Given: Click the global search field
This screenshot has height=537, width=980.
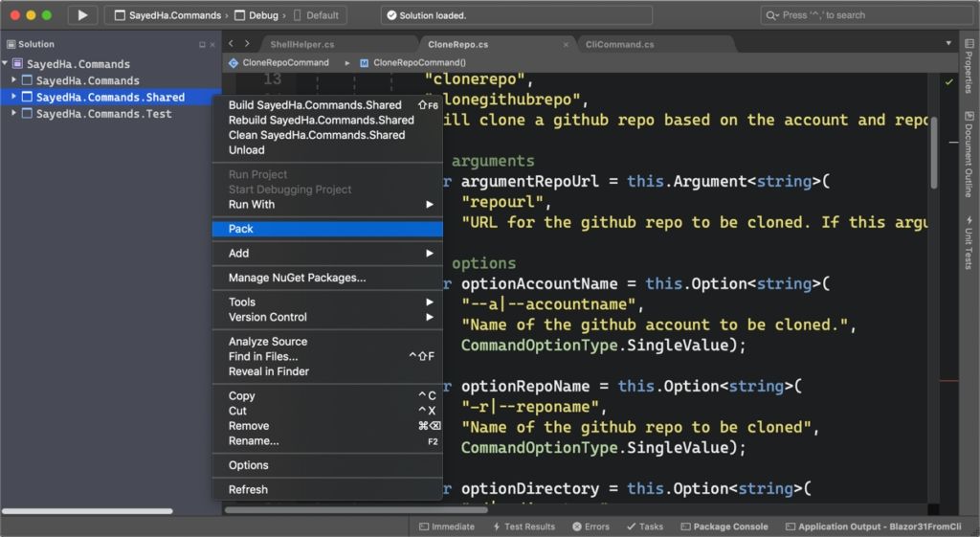Looking at the screenshot, I should tap(866, 15).
